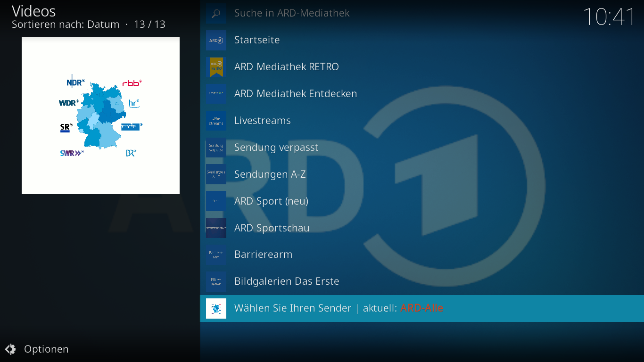Click the Germany map icon in highlighted row
Image resolution: width=644 pixels, height=362 pixels.
[x=216, y=308]
